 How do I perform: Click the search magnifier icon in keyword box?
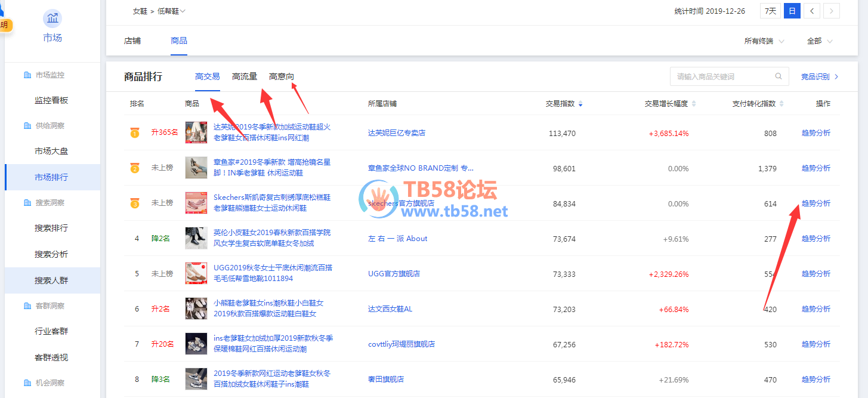(779, 76)
